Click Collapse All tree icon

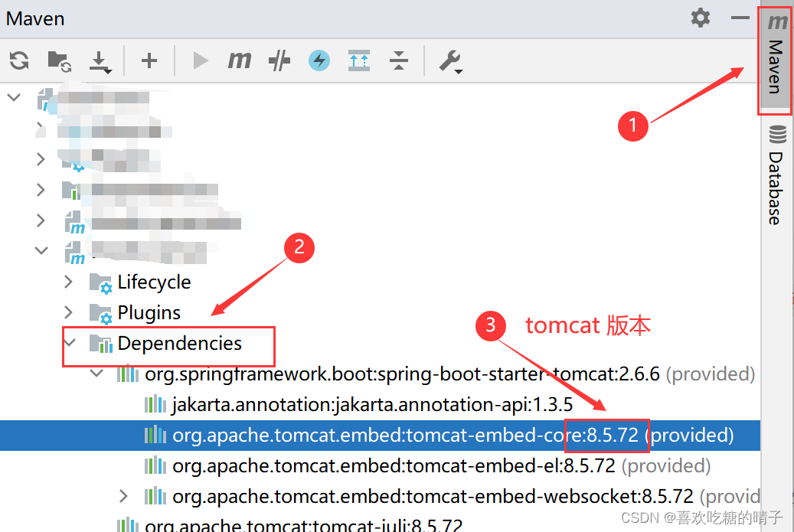point(399,60)
